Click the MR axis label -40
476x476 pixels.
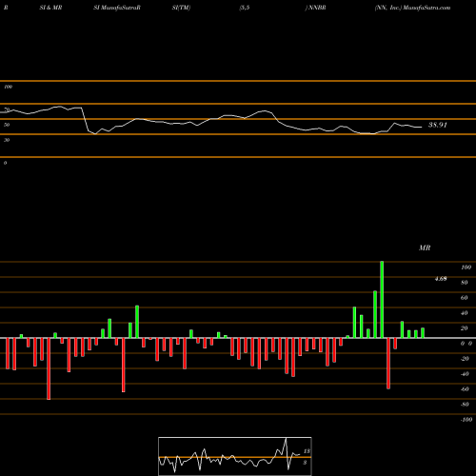pyautogui.click(x=465, y=374)
